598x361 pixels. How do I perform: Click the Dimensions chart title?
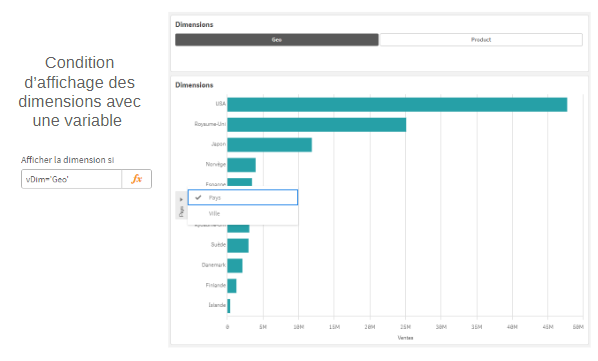click(194, 85)
